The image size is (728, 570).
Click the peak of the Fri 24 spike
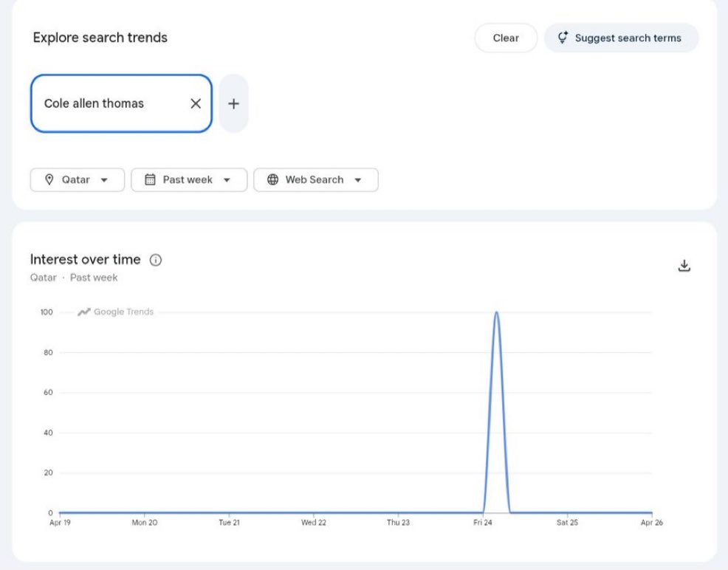(x=496, y=312)
